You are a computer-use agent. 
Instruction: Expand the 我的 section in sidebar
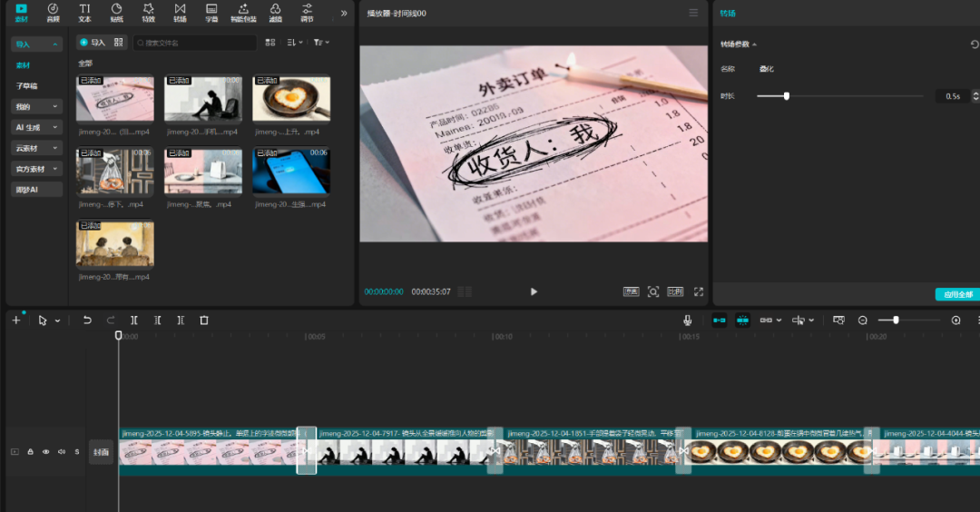click(x=36, y=107)
